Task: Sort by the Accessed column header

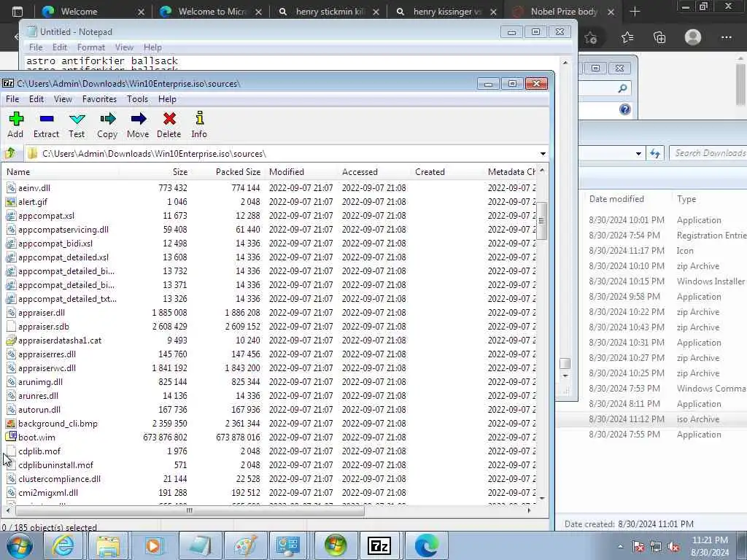Action: point(374,172)
